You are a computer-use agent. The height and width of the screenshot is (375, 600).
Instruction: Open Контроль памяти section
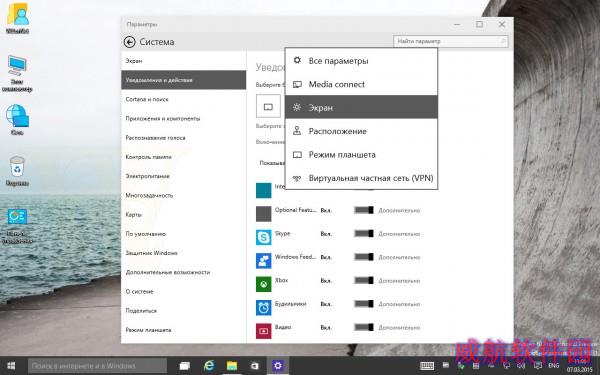[x=184, y=157]
